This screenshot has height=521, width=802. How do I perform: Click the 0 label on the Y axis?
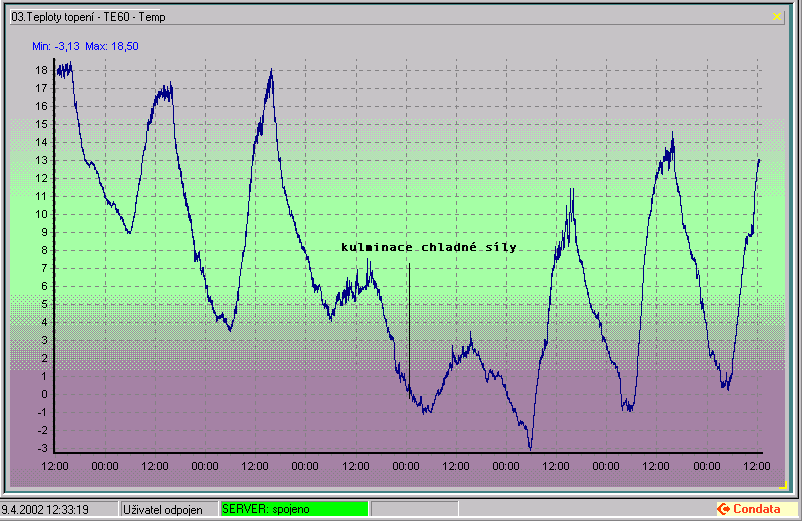coord(44,394)
